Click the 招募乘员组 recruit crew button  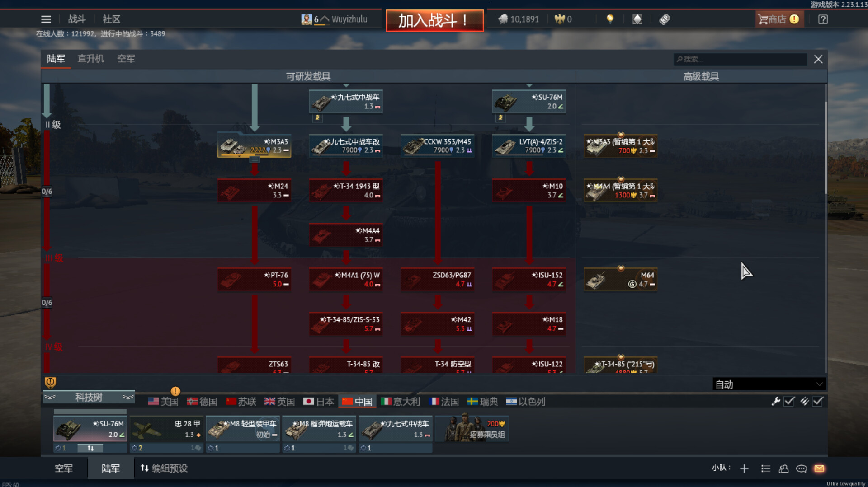(472, 429)
